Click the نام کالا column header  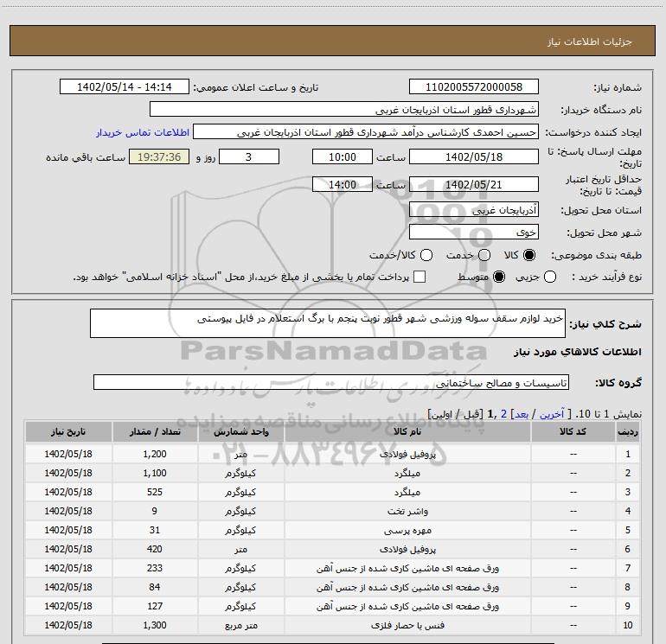coord(407,431)
